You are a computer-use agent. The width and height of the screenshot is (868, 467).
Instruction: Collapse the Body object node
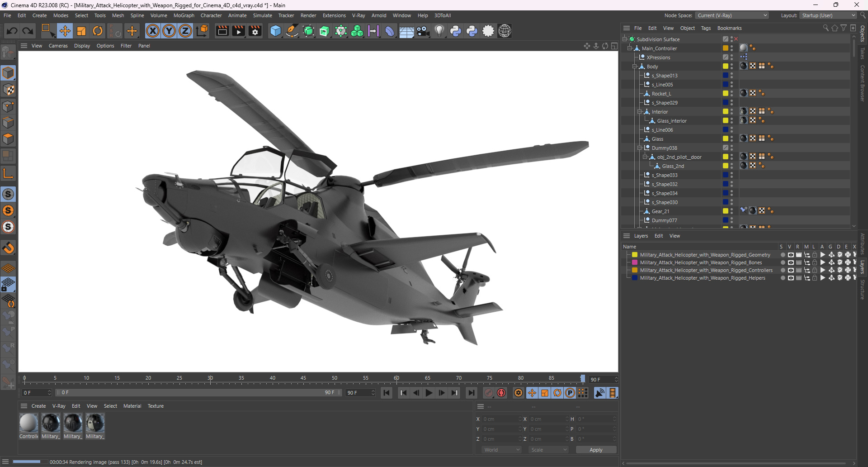[635, 67]
